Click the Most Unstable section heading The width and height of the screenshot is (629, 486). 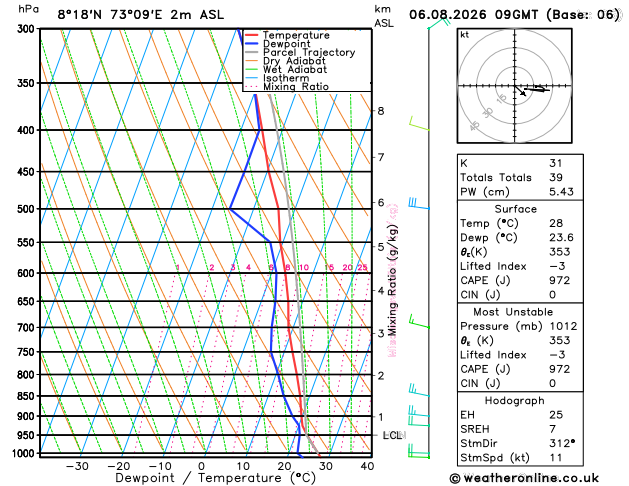pos(513,312)
